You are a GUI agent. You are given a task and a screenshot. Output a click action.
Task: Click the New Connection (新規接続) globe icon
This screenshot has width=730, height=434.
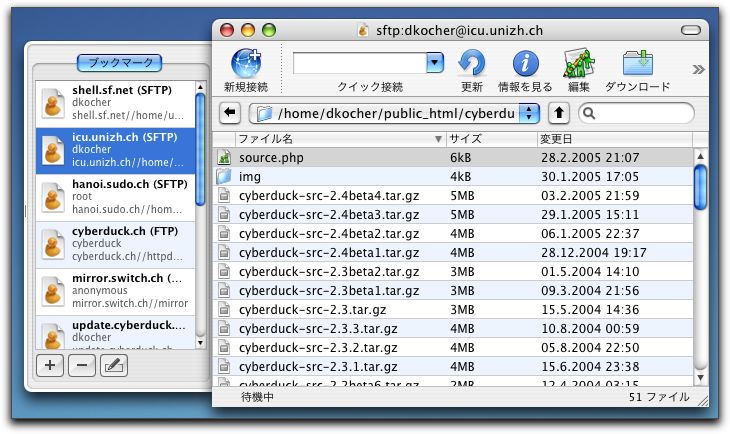[246, 62]
